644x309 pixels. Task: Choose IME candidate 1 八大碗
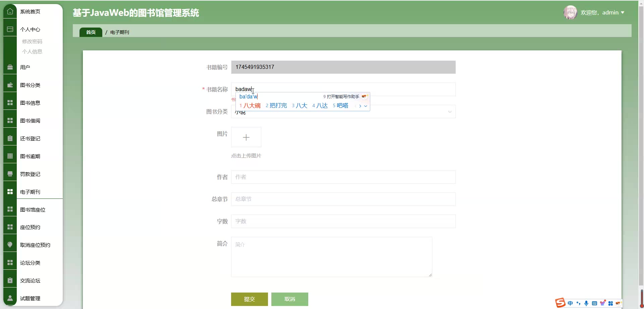(250, 105)
